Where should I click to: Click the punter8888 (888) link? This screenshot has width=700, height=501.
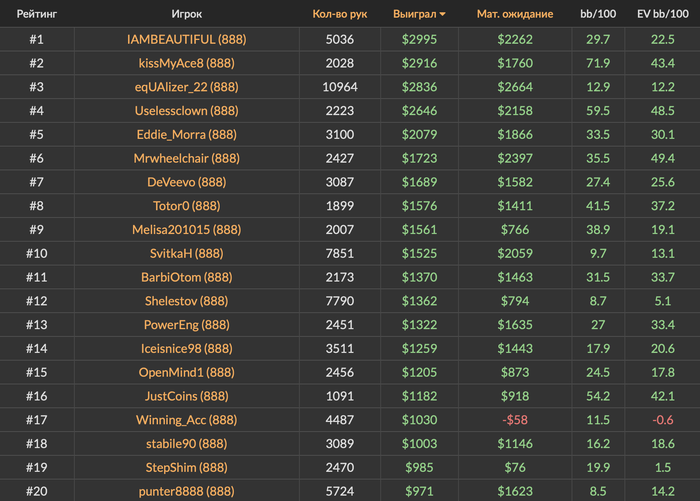coord(187,491)
